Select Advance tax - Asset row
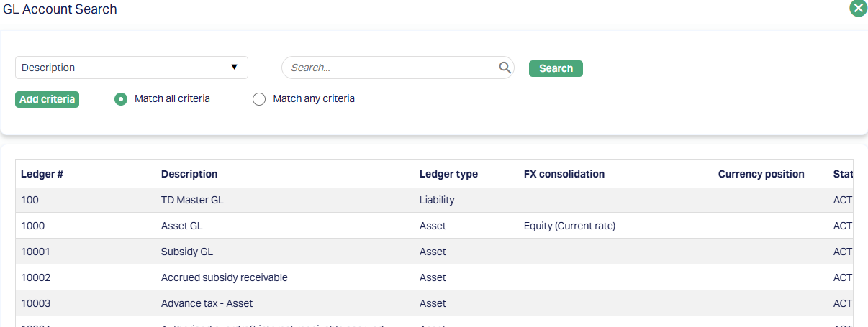The width and height of the screenshot is (868, 327). click(207, 303)
